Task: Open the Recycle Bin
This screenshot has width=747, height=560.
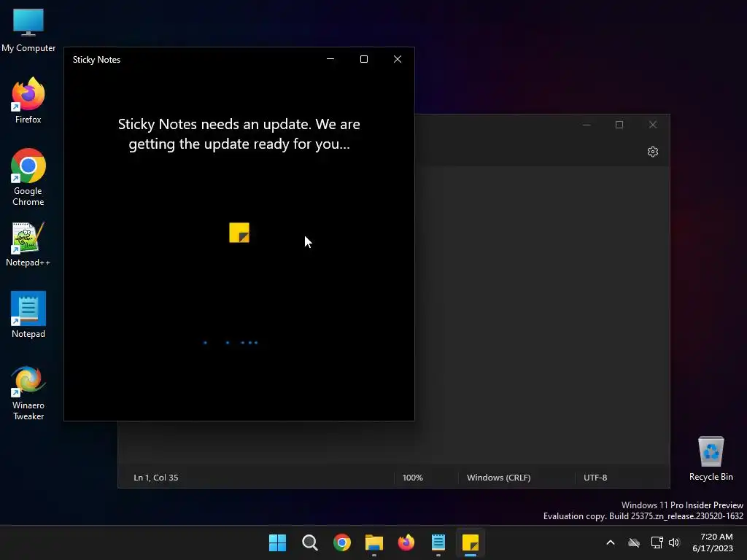Action: coord(711,459)
